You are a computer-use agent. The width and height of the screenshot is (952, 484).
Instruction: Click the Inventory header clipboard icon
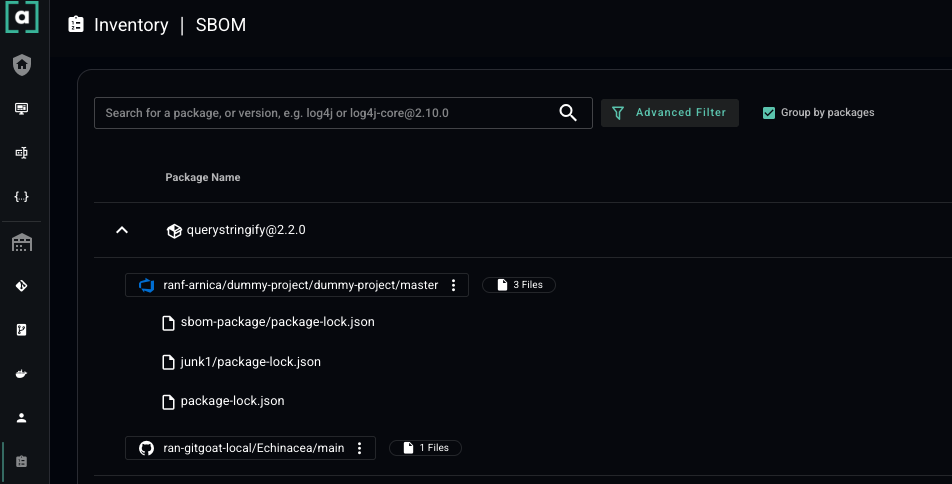76,24
